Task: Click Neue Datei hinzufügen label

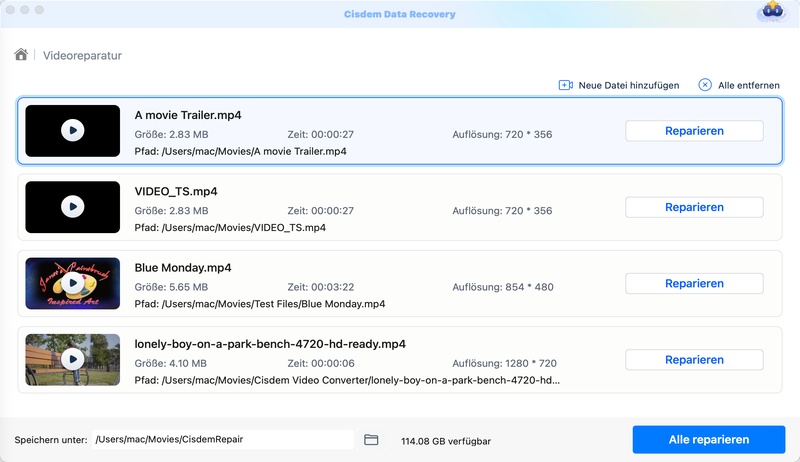Action: 629,86
